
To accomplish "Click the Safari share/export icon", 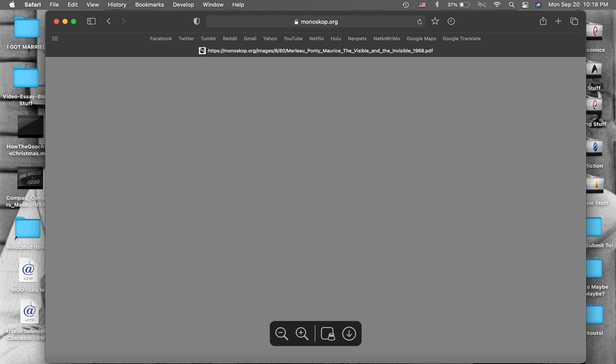I will (x=543, y=21).
